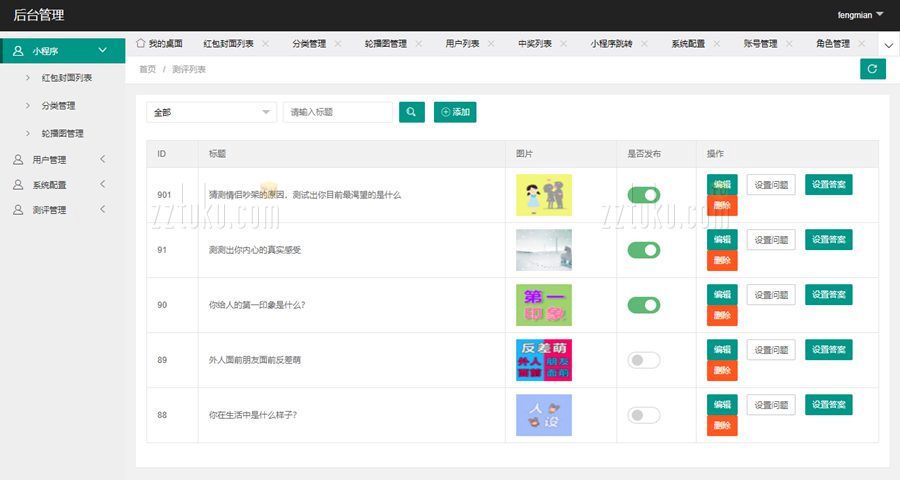Click the refresh icon button
This screenshot has width=900, height=480.
tap(872, 69)
